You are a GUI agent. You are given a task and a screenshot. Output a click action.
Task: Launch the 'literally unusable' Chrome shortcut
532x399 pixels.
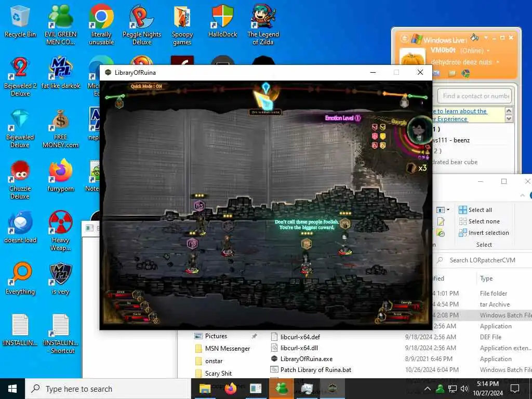[x=101, y=24]
